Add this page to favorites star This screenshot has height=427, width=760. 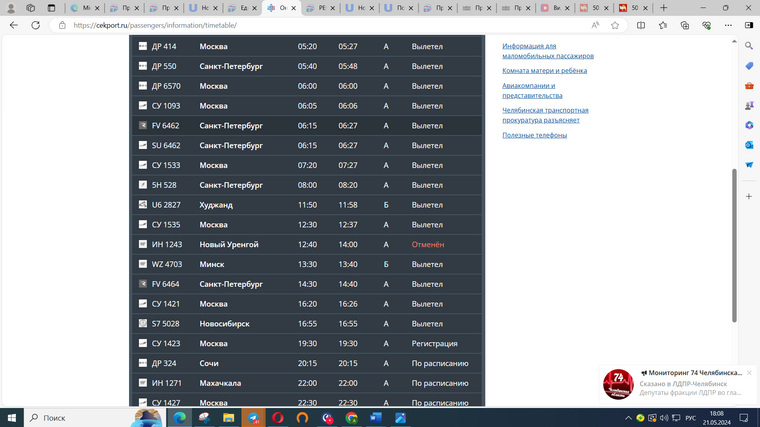615,25
